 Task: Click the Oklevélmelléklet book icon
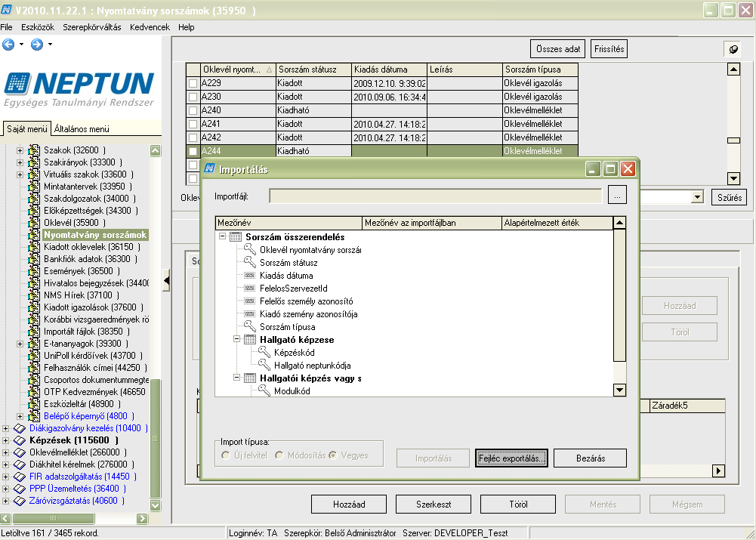pyautogui.click(x=20, y=452)
